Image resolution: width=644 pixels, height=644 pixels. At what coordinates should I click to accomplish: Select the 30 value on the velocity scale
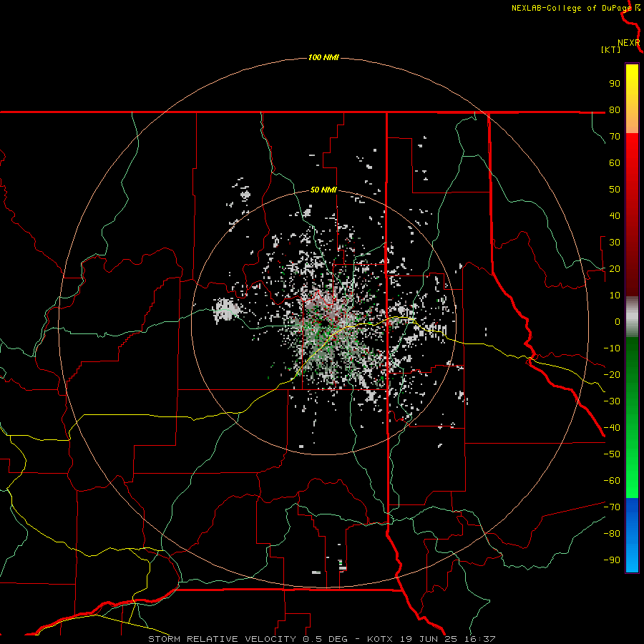[x=615, y=243]
